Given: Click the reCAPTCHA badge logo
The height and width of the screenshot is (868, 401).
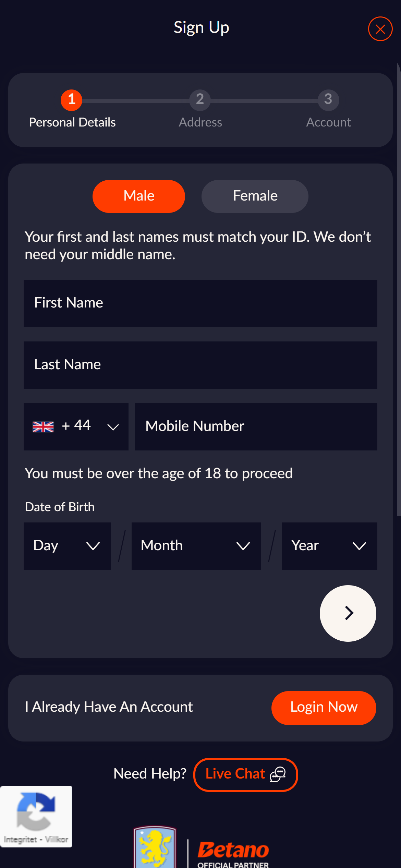Looking at the screenshot, I should [x=36, y=810].
